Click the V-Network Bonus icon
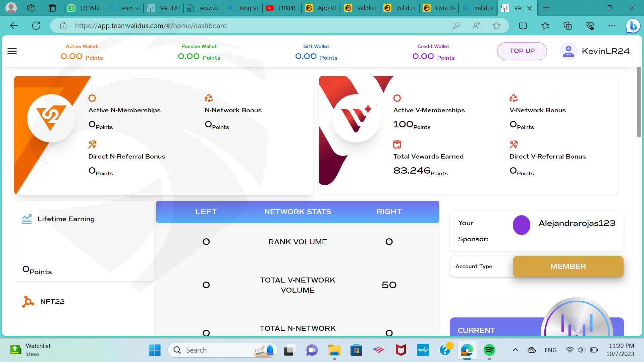644x362 pixels. (514, 98)
